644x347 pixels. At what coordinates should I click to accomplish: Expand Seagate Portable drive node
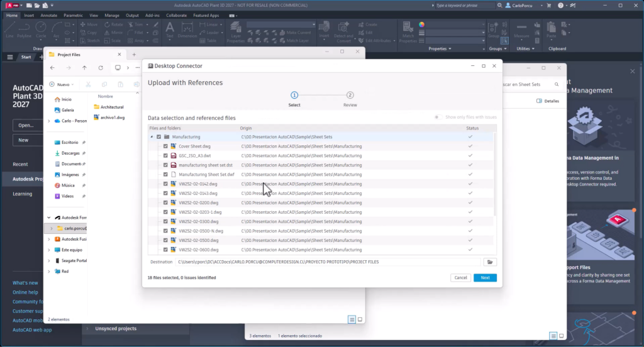(49, 261)
